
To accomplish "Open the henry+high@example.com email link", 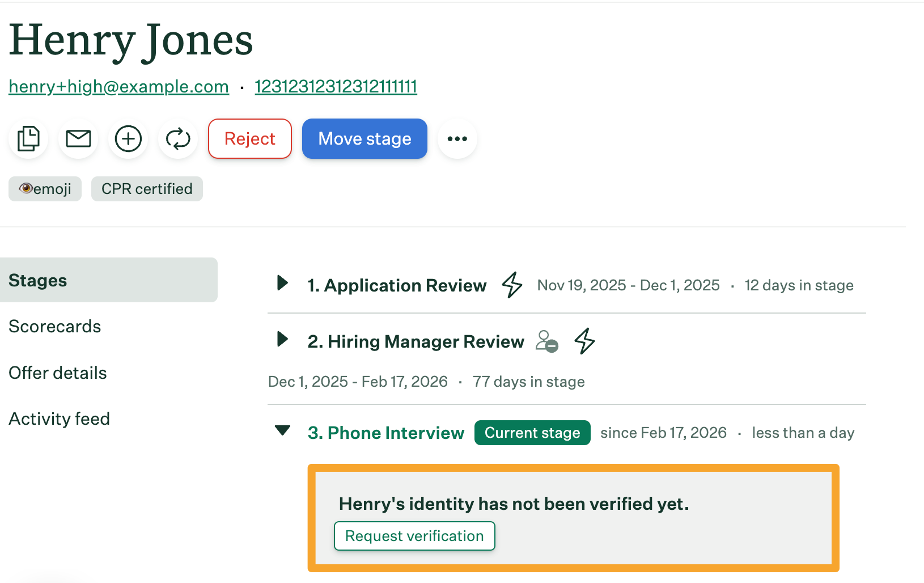I will (119, 87).
